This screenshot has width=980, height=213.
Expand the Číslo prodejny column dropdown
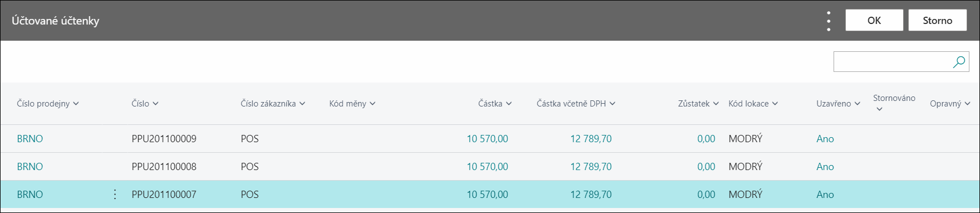click(76, 104)
